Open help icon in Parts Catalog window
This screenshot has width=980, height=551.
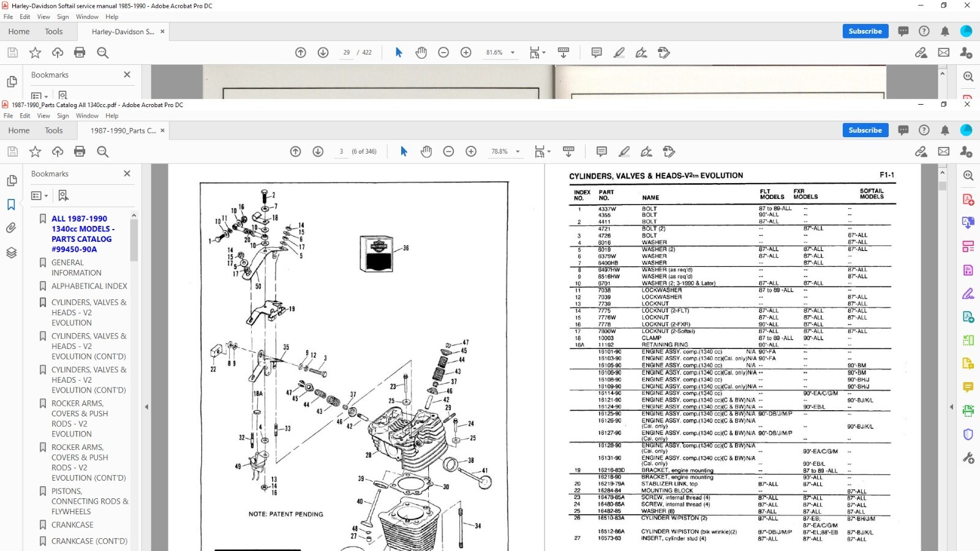924,130
